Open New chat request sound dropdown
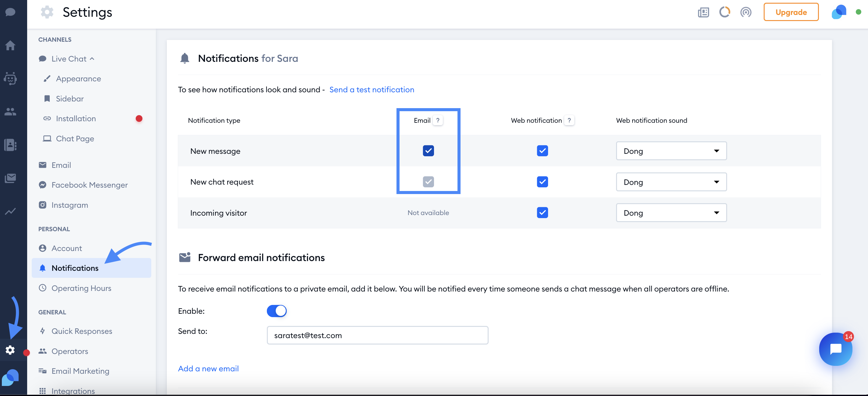 671,182
